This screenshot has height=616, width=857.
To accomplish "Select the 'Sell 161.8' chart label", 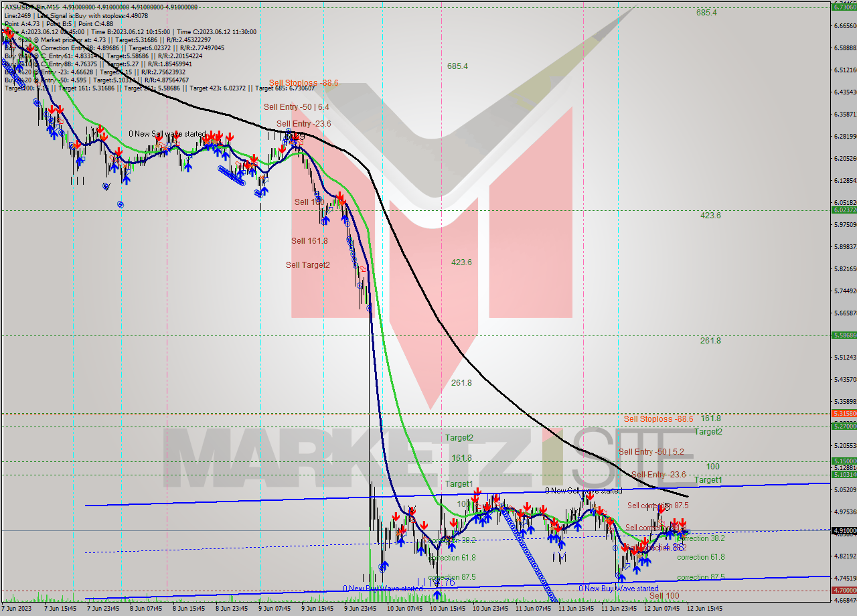I will (x=309, y=240).
